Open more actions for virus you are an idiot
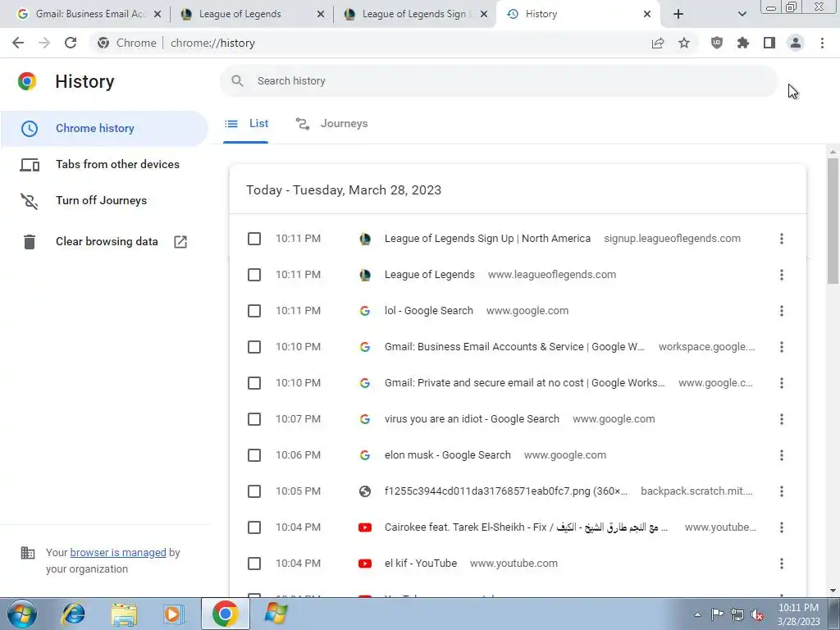840x630 pixels. [782, 419]
